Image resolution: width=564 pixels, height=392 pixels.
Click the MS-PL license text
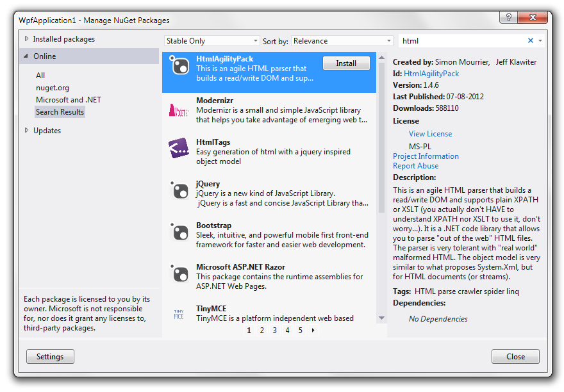pos(420,147)
